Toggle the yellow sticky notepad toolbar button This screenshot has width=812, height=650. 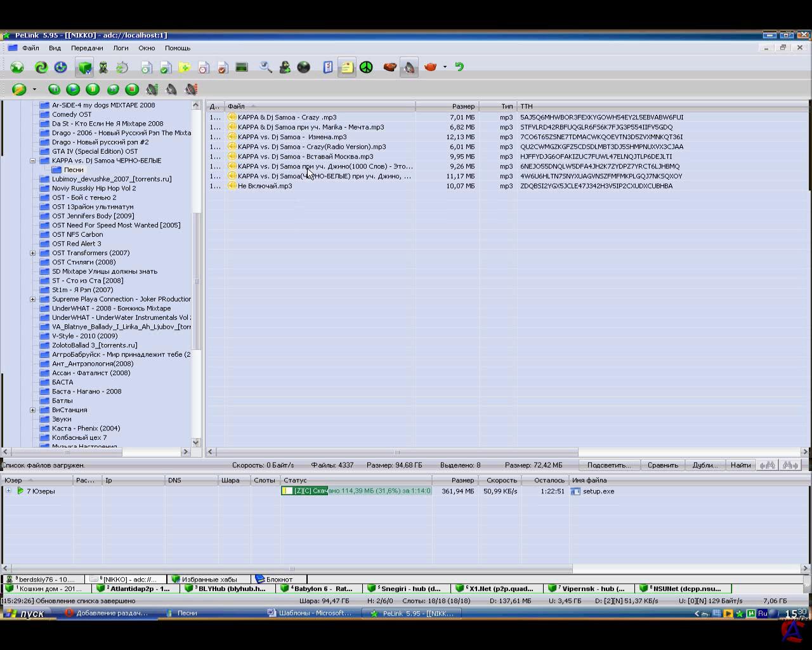[x=346, y=67]
